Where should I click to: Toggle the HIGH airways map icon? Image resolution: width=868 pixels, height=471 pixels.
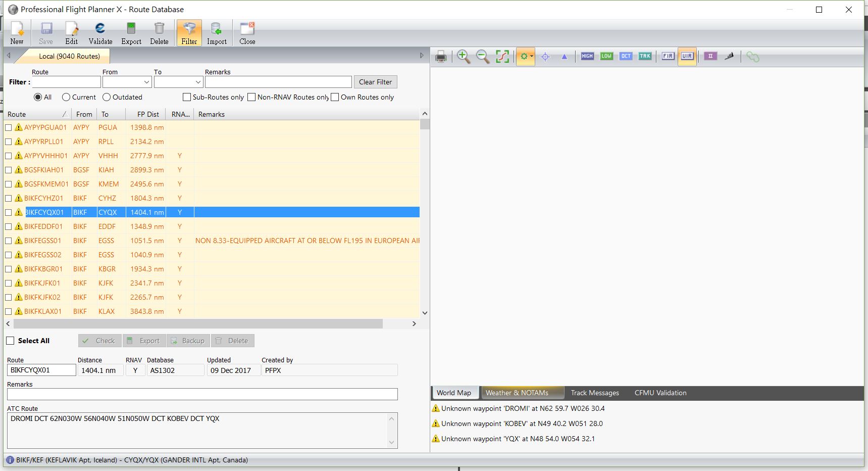click(587, 56)
